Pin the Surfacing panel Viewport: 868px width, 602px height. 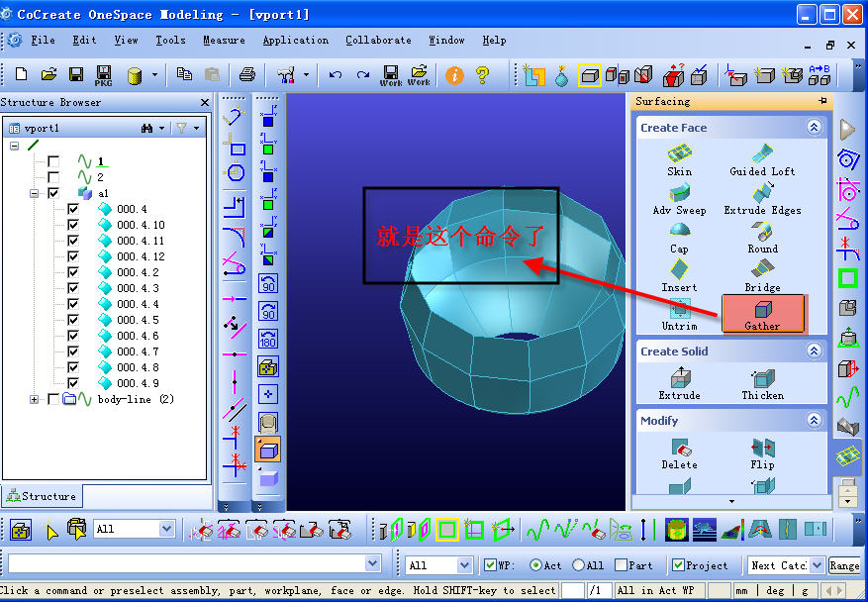[822, 101]
